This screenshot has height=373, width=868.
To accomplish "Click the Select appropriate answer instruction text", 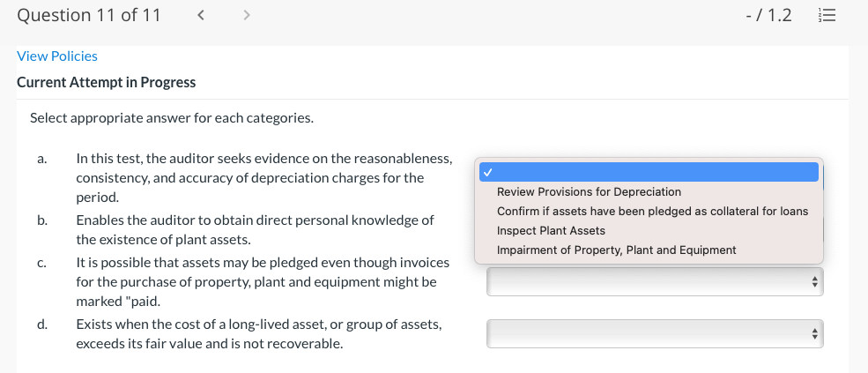I will (x=172, y=117).
